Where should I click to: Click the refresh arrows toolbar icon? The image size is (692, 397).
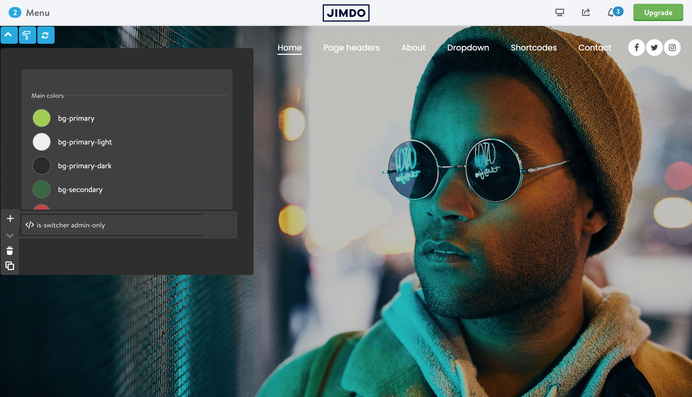click(x=46, y=35)
